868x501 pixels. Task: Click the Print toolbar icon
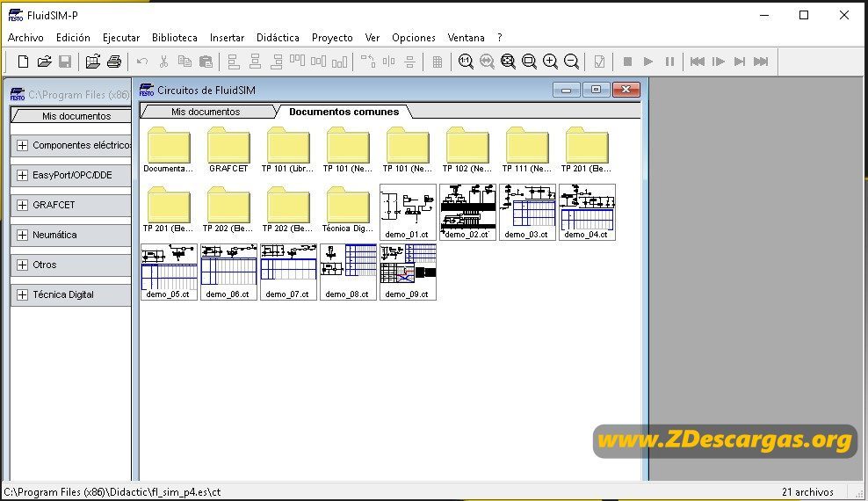pyautogui.click(x=114, y=62)
